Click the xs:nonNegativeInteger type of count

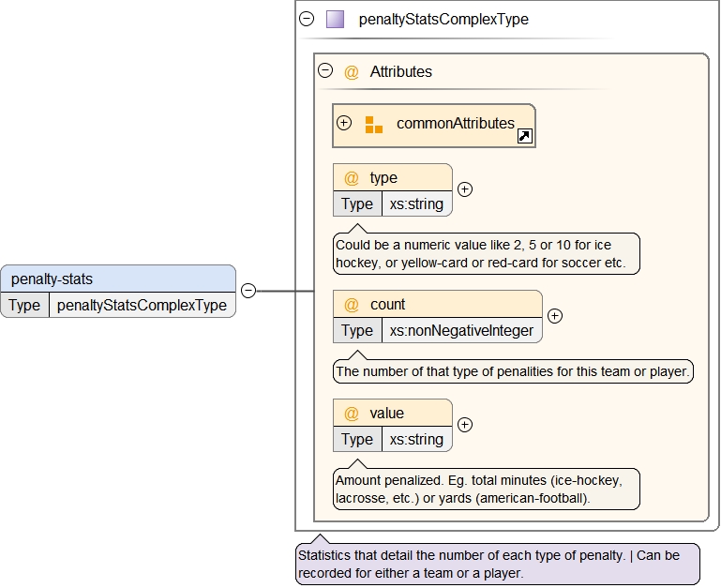[462, 330]
